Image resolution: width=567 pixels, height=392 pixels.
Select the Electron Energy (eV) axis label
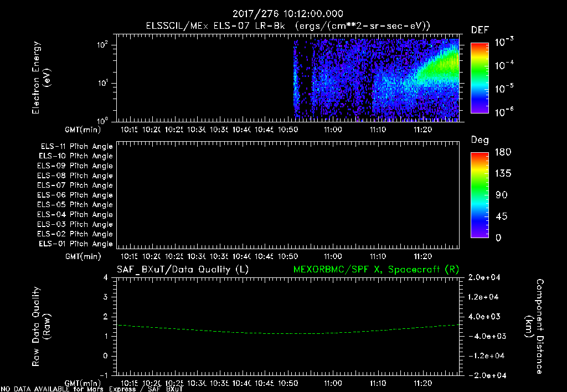tap(41, 78)
